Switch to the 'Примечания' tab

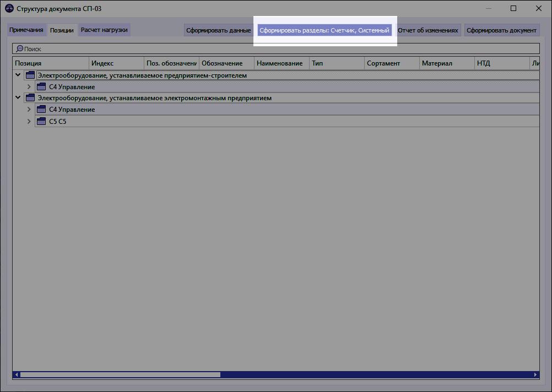click(x=26, y=30)
